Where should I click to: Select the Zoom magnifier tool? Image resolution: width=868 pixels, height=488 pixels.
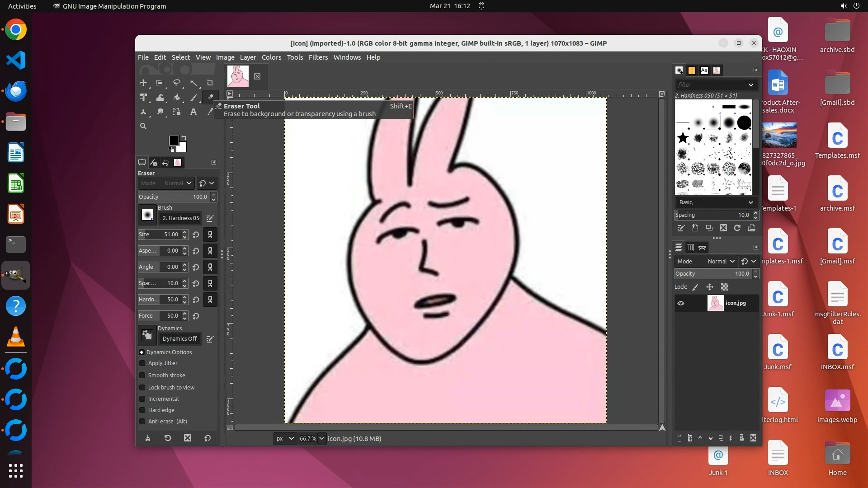143,126
